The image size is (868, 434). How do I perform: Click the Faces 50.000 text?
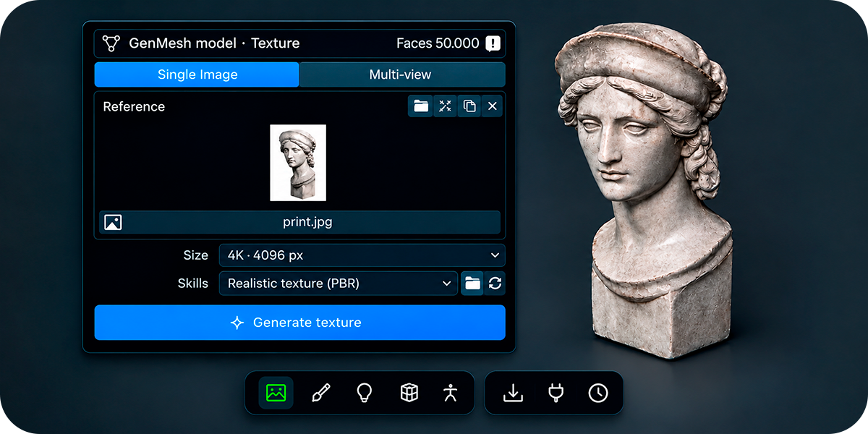pyautogui.click(x=438, y=43)
